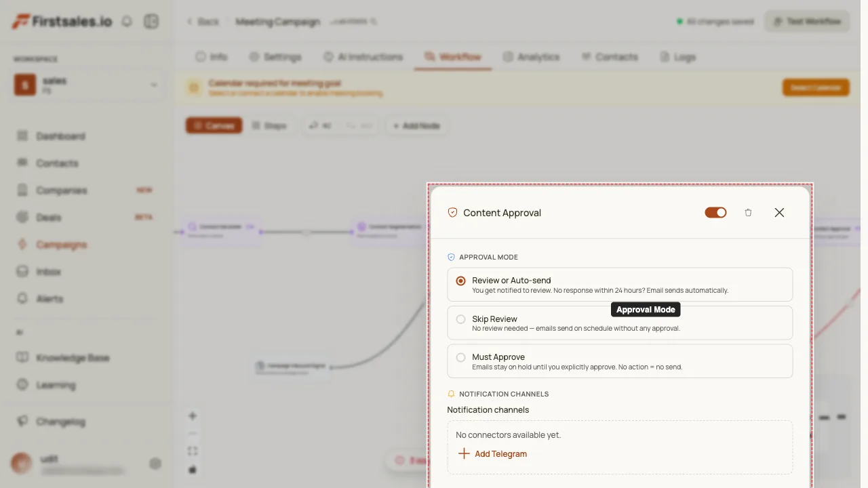Viewport: 868px width, 488px height.
Task: Collapse the sidebar with the panel icon
Action: pos(151,22)
